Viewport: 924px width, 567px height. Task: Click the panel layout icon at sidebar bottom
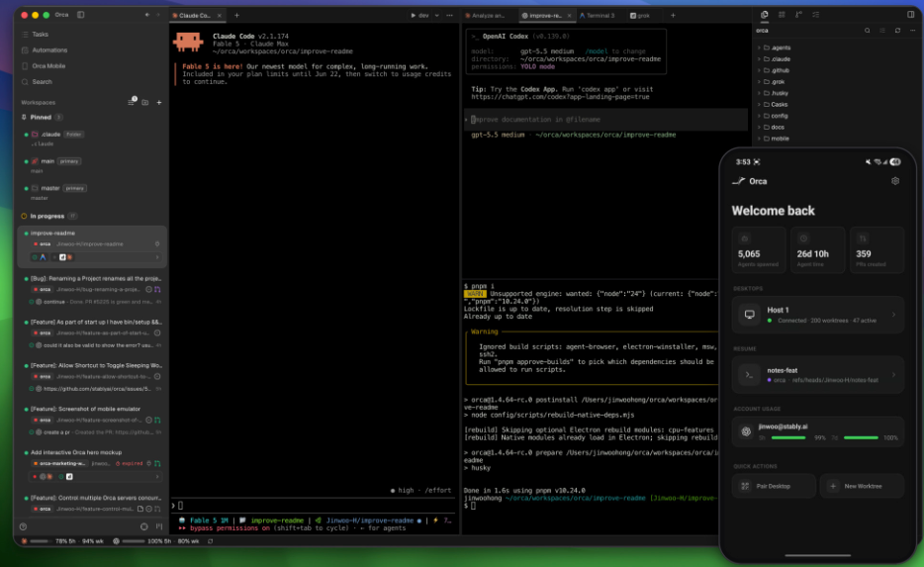tap(159, 526)
